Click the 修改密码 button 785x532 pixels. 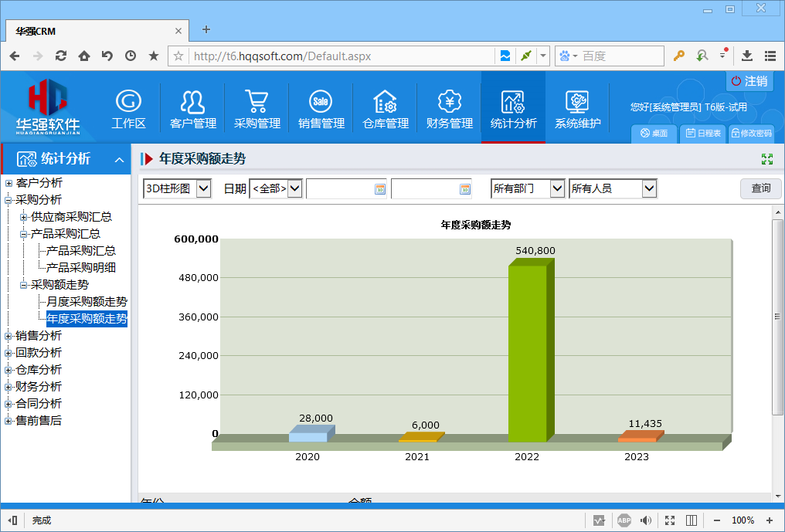coord(752,133)
